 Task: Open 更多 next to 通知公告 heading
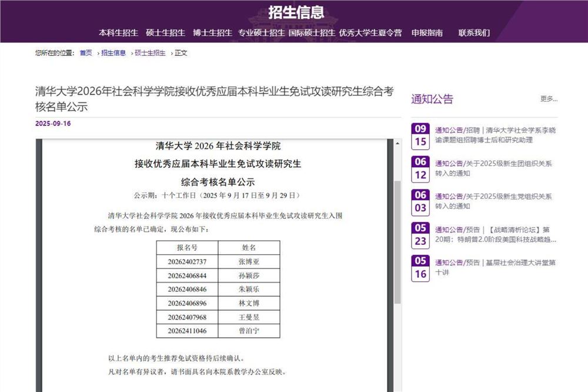[x=548, y=99]
